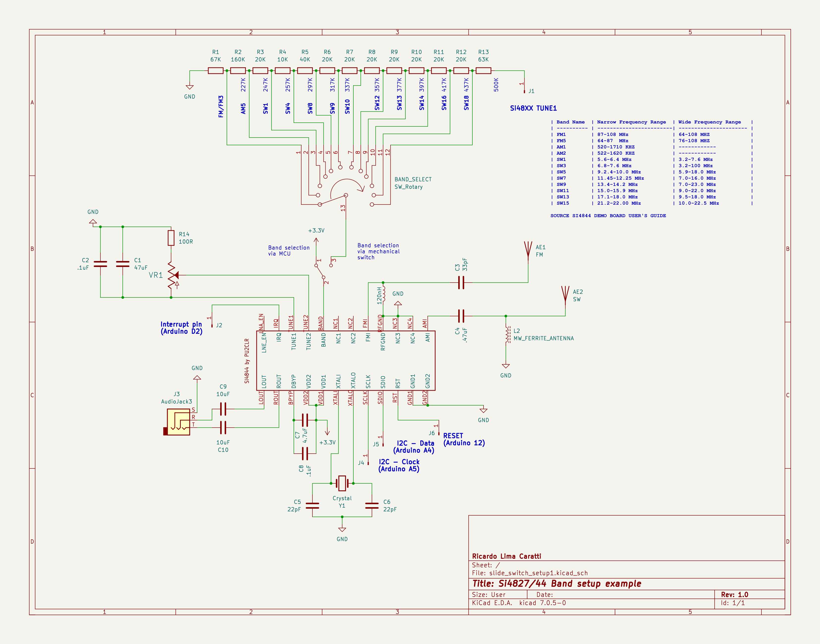820x644 pixels.
Task: Click the 'KiCad E.D.A. kicad 7.0.5-0' text
Action: click(519, 603)
